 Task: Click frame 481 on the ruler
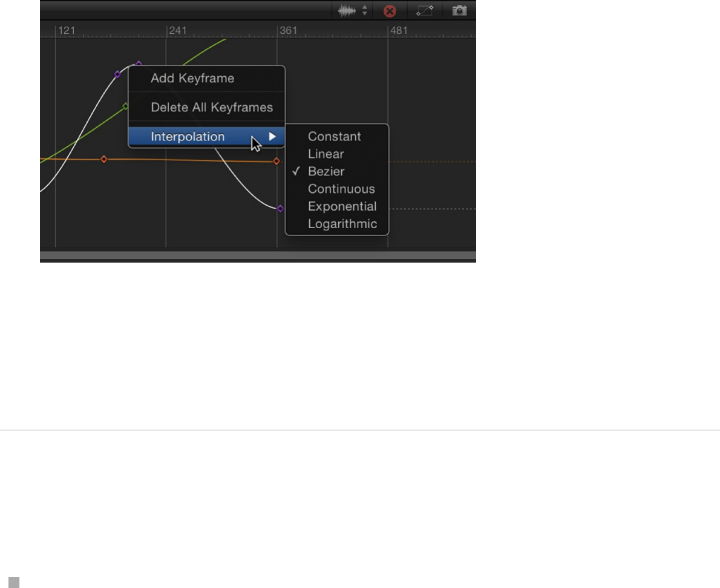pyautogui.click(x=399, y=30)
